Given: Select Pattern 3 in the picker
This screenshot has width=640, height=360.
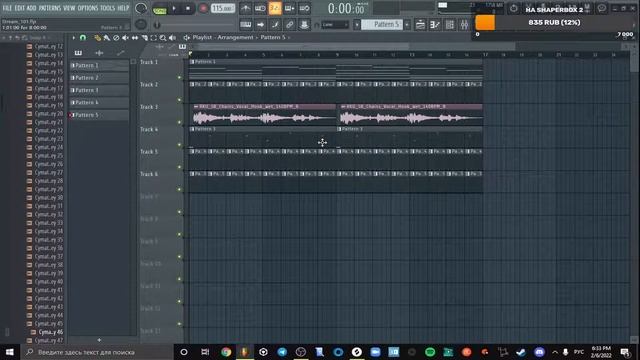Looking at the screenshot, I should coord(99,90).
